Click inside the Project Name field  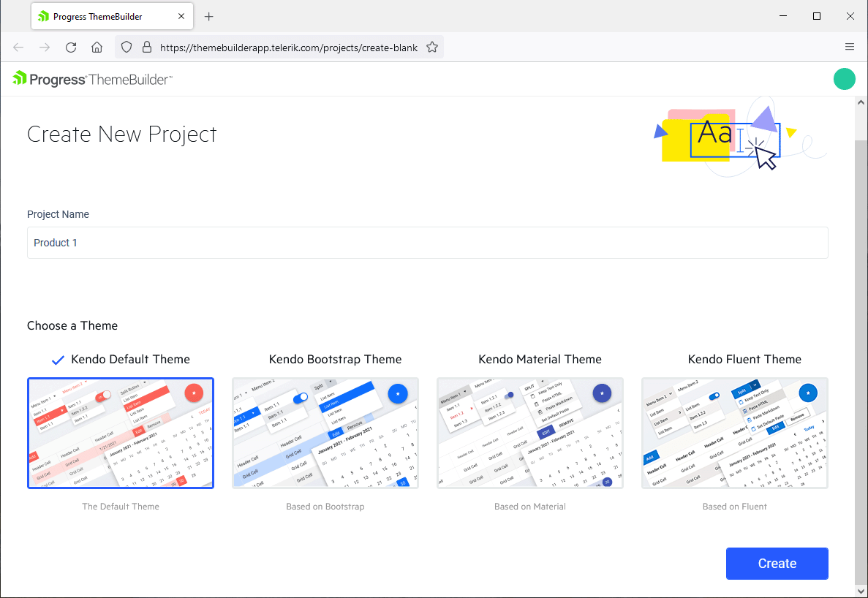point(428,242)
